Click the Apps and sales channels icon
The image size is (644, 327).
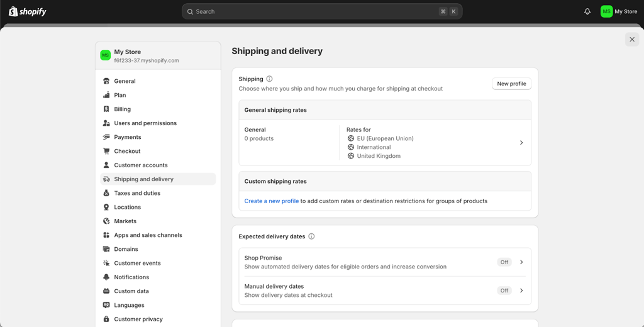coord(106,235)
